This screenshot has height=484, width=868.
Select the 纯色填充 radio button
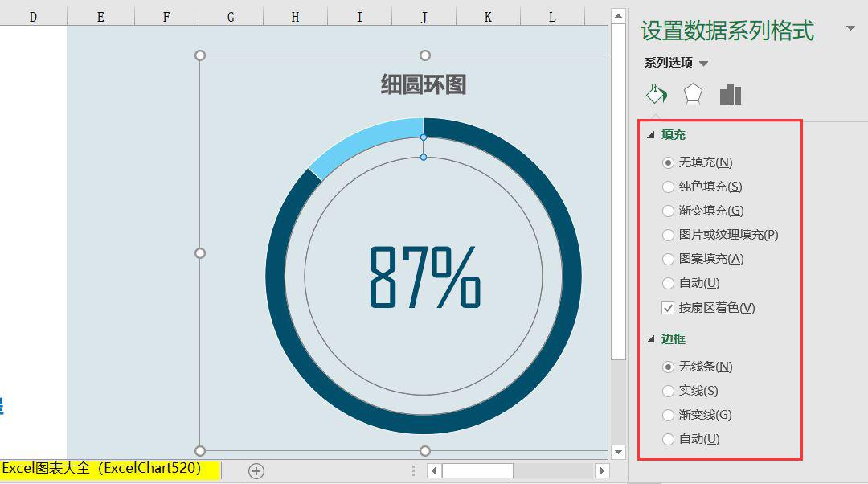point(668,186)
